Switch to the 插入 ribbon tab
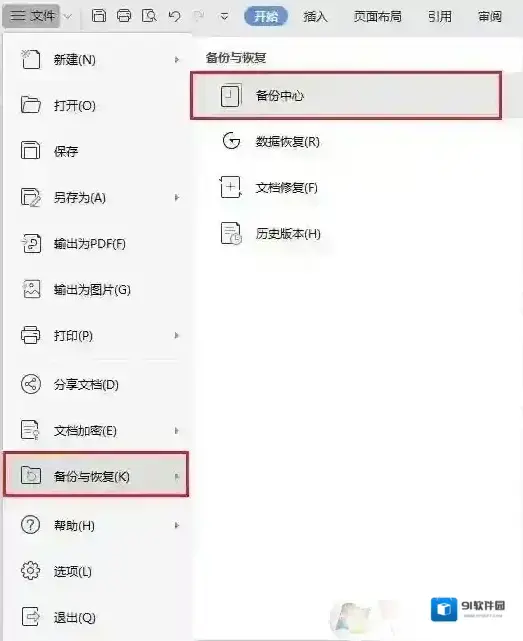523x641 pixels. pyautogui.click(x=315, y=16)
